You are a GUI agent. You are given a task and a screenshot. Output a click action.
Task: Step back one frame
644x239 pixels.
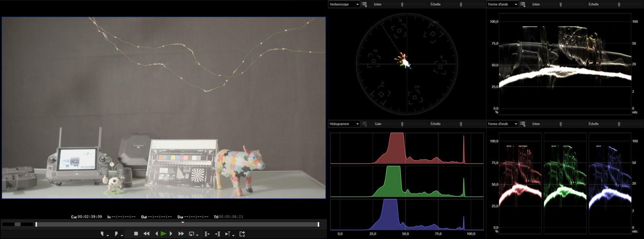point(157,234)
